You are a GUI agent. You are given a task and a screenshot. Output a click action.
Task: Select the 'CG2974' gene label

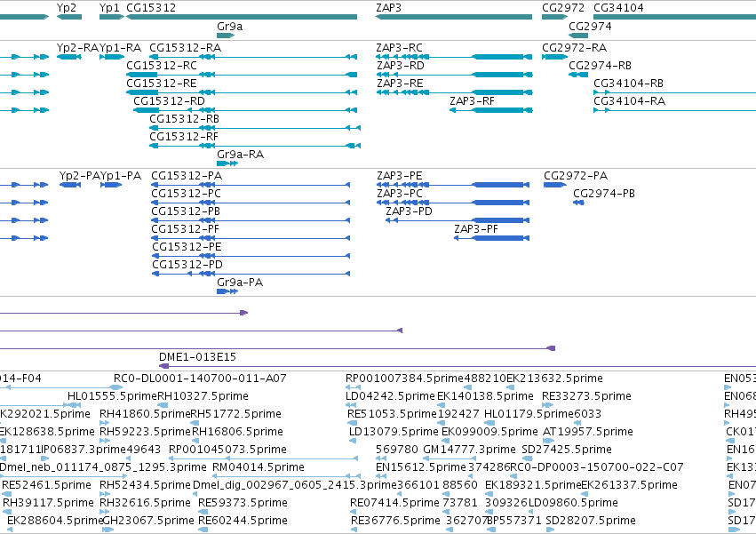(x=590, y=26)
